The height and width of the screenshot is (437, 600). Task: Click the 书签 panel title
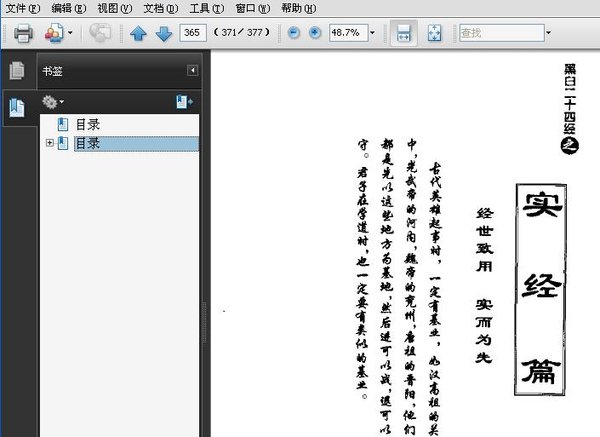coord(52,71)
